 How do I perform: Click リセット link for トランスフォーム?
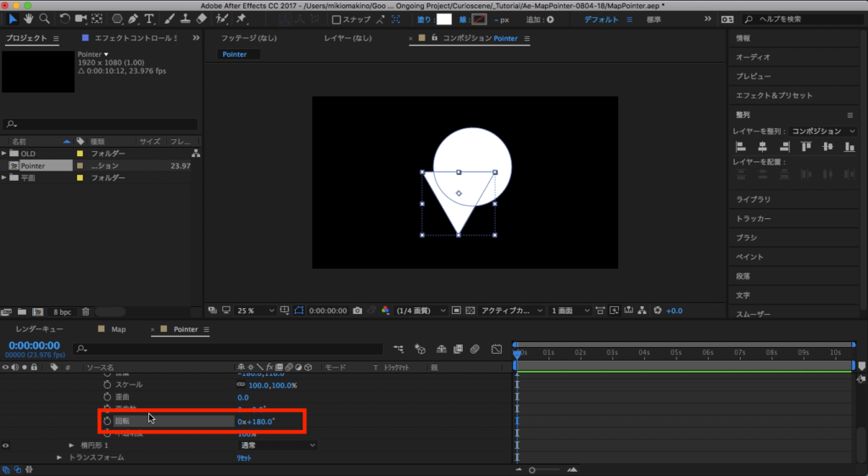click(x=245, y=458)
